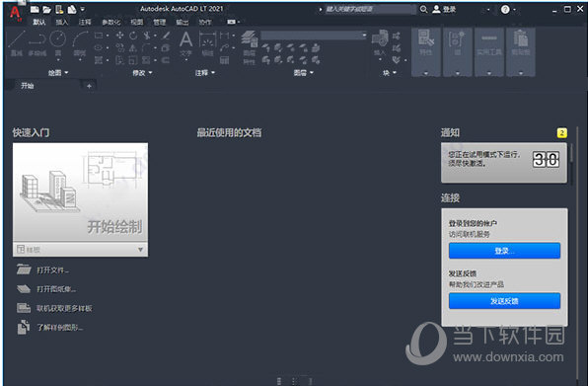Switch to the 输出 (Output) ribbon tab
The height and width of the screenshot is (386, 588).
coord(183,22)
